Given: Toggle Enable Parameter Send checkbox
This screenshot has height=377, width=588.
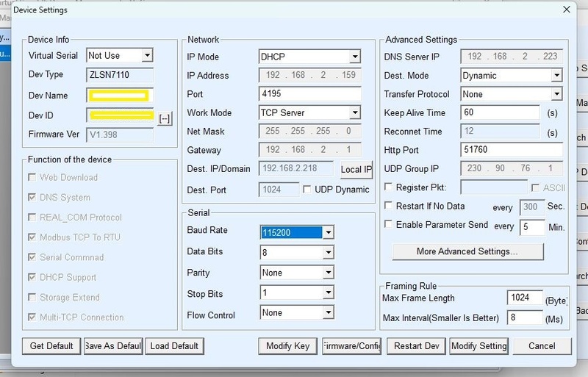Looking at the screenshot, I should pyautogui.click(x=389, y=224).
